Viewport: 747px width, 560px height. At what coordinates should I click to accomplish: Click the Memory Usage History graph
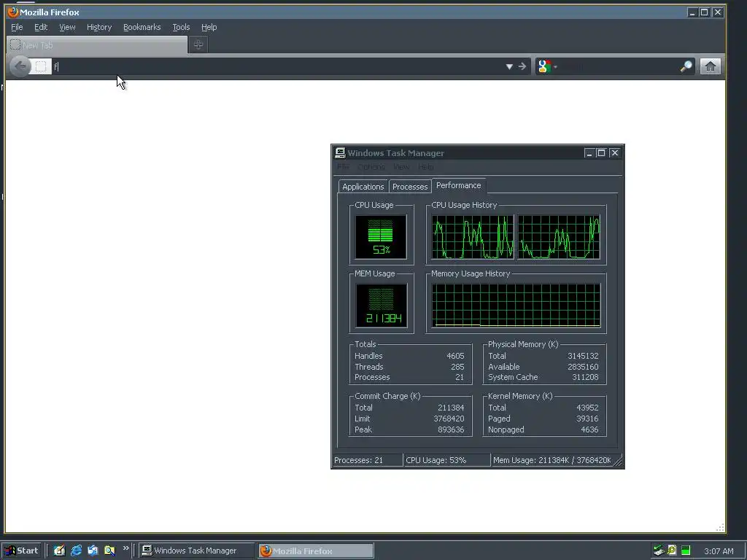516,306
